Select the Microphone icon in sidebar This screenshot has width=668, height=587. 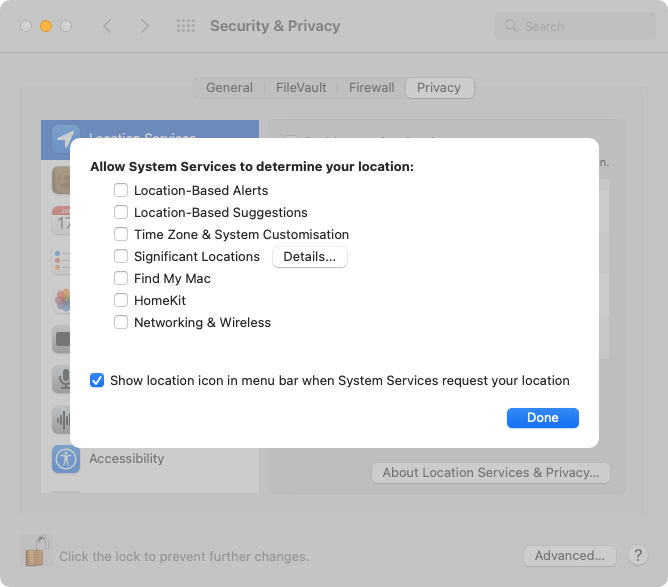point(67,380)
